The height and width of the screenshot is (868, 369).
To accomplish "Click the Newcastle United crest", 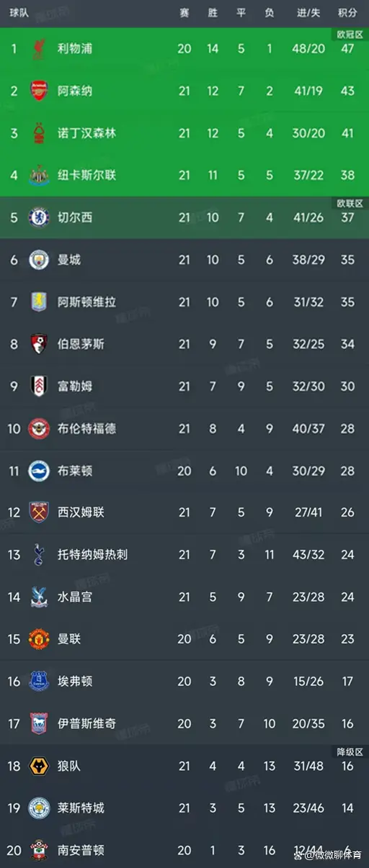I will pos(38,176).
